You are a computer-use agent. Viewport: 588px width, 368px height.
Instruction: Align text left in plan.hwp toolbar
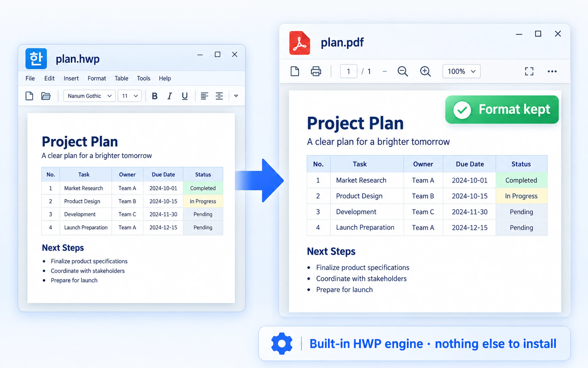point(204,96)
